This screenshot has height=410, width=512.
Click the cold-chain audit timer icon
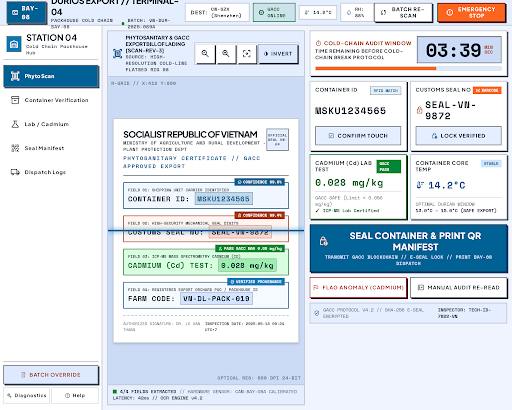(318, 43)
